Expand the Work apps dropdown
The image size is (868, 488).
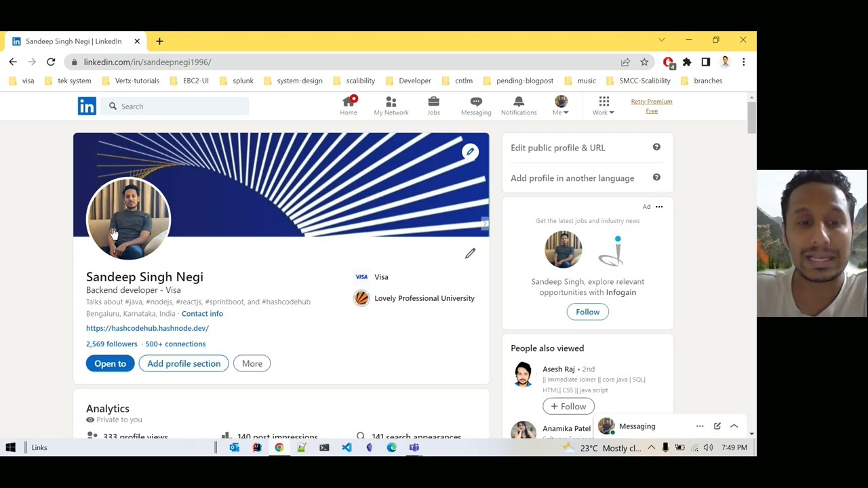604,106
